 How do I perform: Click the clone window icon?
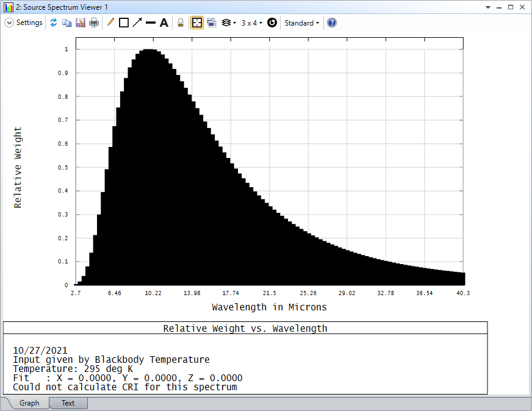[212, 23]
